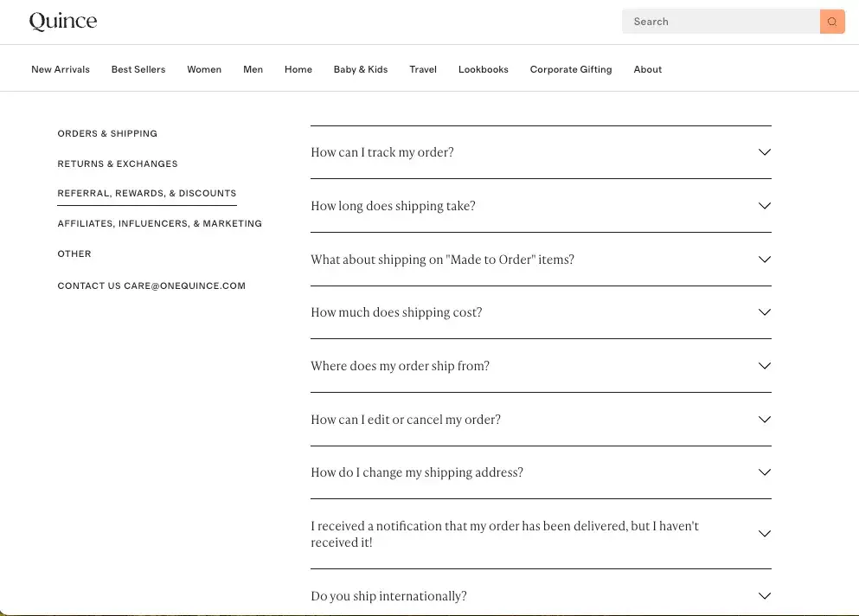Expand "How can I track my order?"
859x616 pixels.
[541, 151]
